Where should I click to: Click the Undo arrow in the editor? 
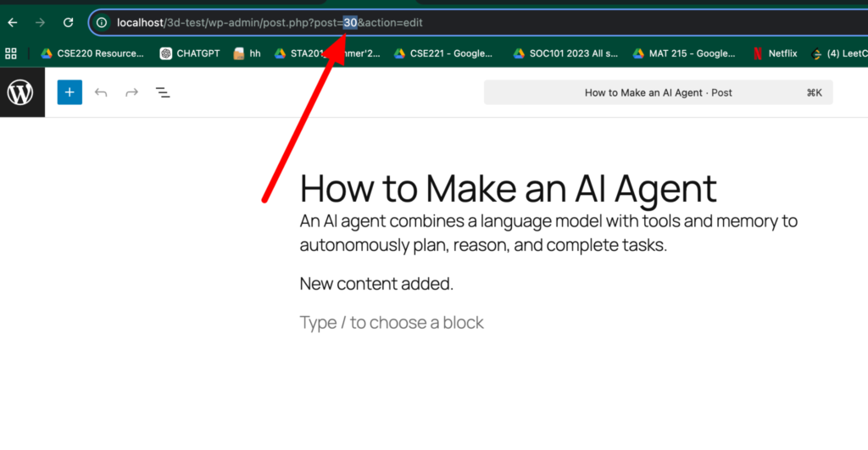coord(101,92)
